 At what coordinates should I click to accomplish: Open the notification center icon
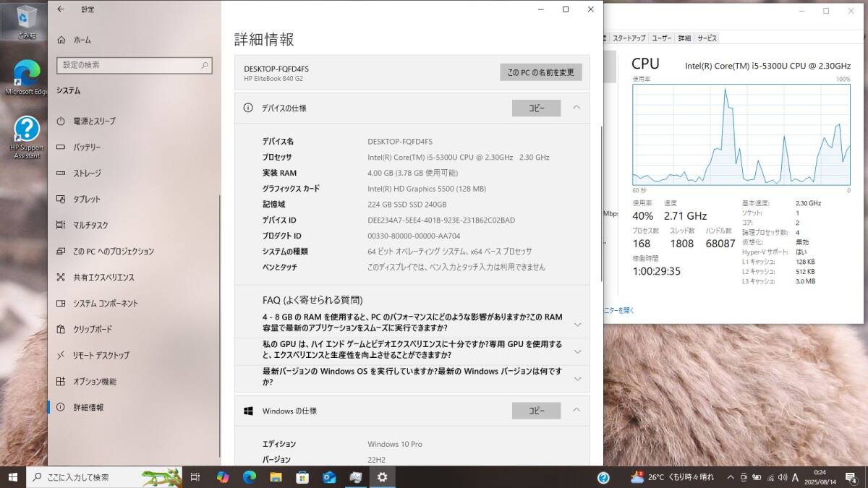coord(851,477)
